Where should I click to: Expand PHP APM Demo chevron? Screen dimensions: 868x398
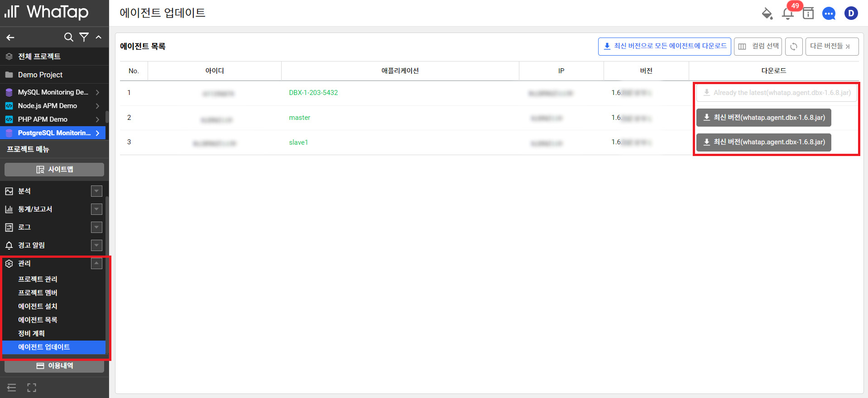97,119
